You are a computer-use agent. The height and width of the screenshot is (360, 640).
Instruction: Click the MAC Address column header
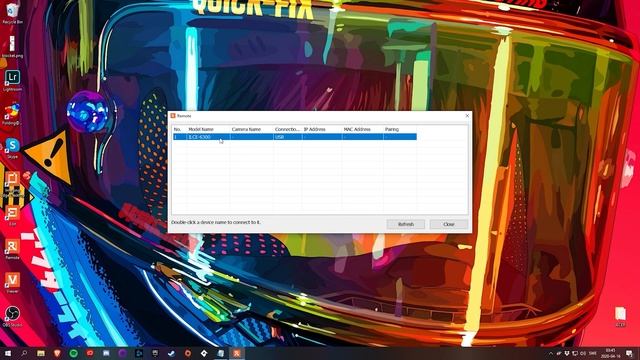pos(362,129)
